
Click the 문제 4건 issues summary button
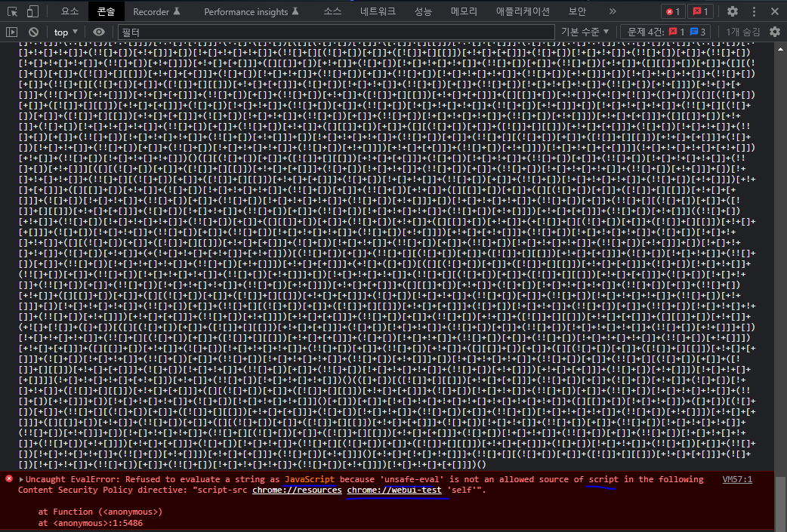(x=666, y=32)
